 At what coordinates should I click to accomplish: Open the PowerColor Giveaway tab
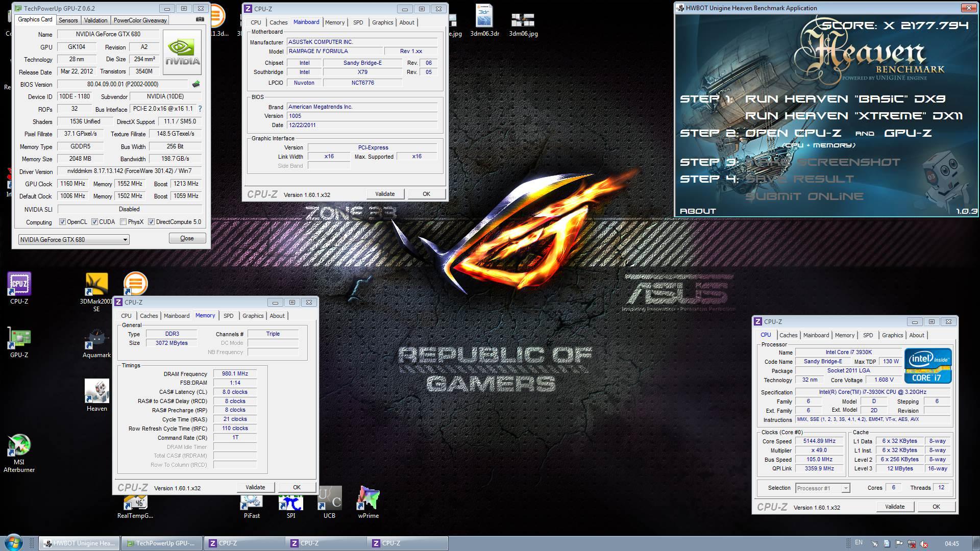(x=140, y=20)
